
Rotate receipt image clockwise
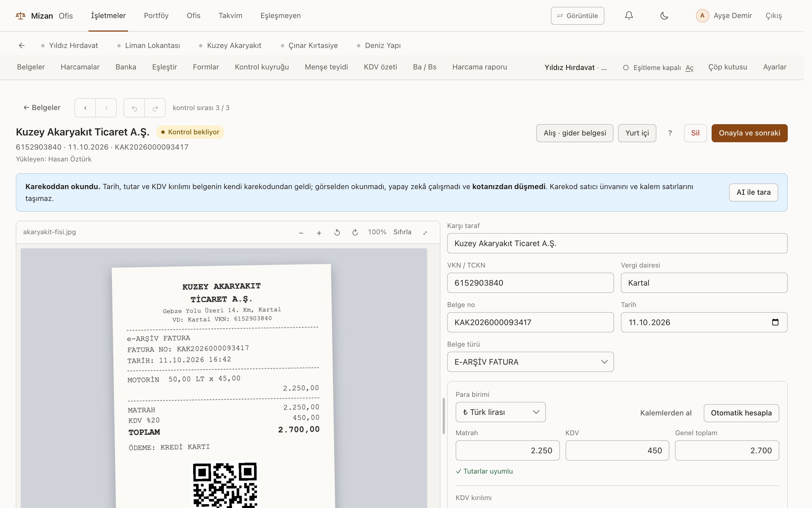[355, 233]
